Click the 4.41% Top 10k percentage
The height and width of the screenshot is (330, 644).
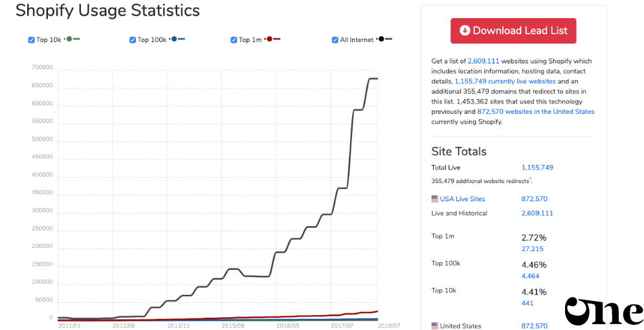[x=534, y=292]
